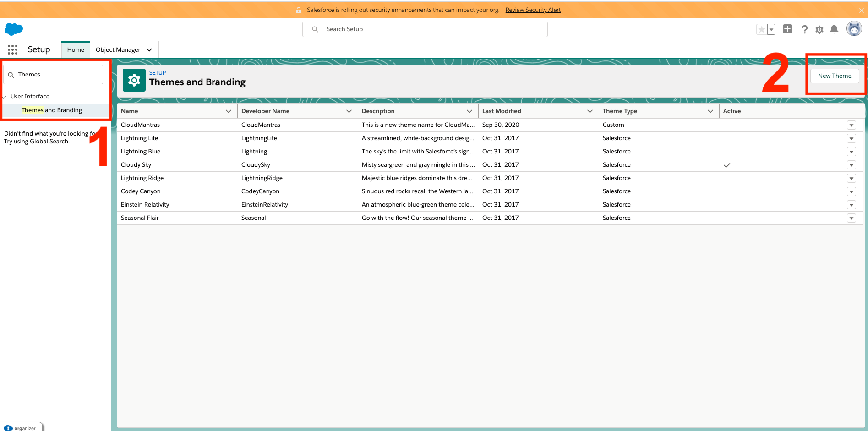Open the Setup gear icon top right
This screenshot has height=431, width=868.
[x=819, y=29]
